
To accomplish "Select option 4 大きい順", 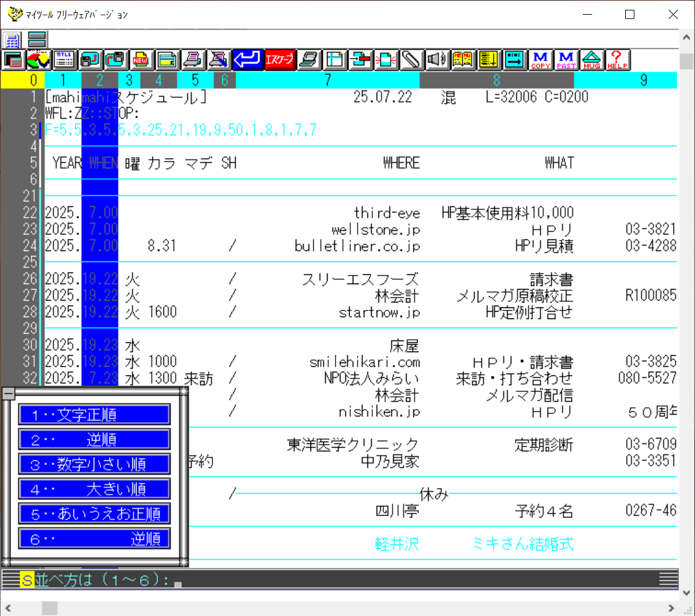I will coord(94,489).
